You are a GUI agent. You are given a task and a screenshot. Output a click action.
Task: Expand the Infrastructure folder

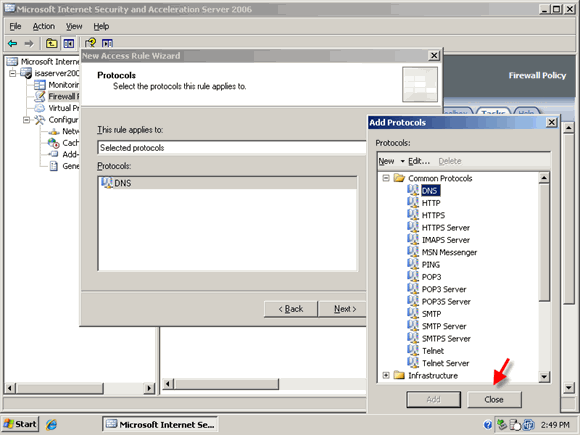(386, 375)
